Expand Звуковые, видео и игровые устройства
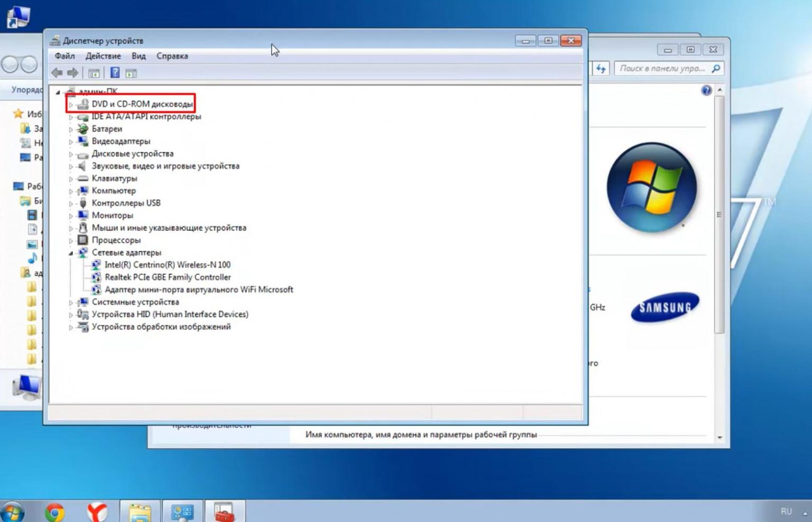Viewport: 812px width, 522px height. [71, 167]
